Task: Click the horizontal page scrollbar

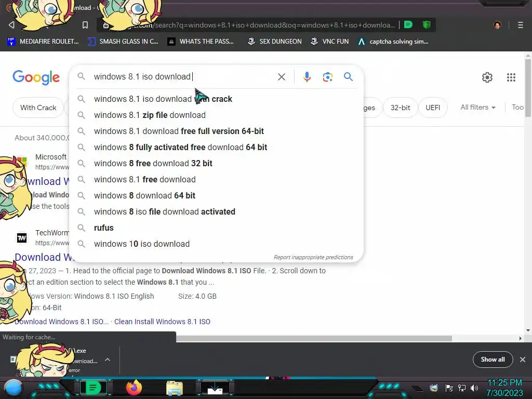Action: point(314,339)
